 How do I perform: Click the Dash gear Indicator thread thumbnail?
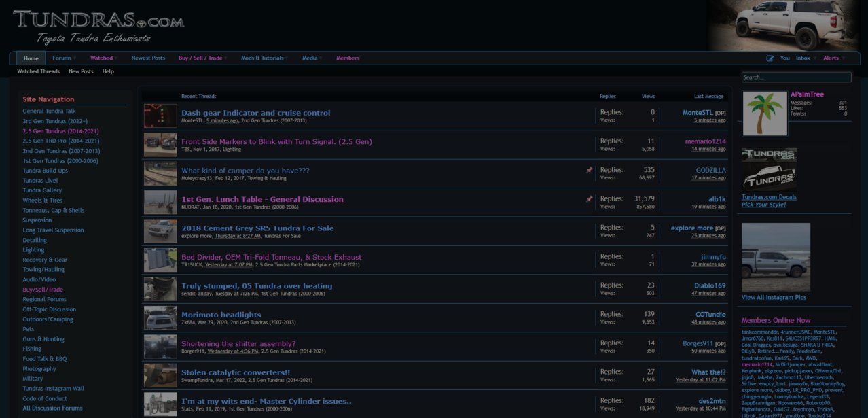coord(160,116)
